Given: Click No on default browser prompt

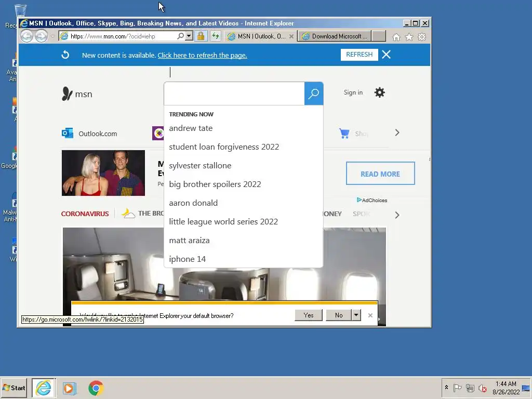Looking at the screenshot, I should coord(339,315).
